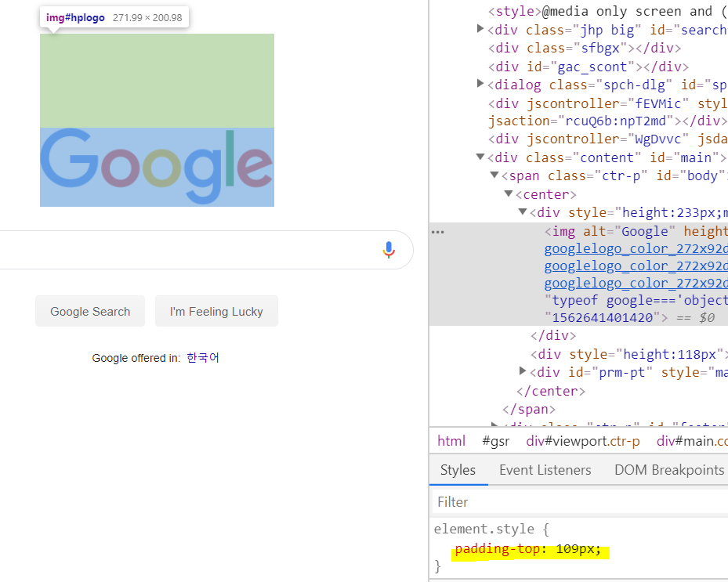Select html in the breadcrumb bar
This screenshot has height=582, width=728.
point(451,441)
